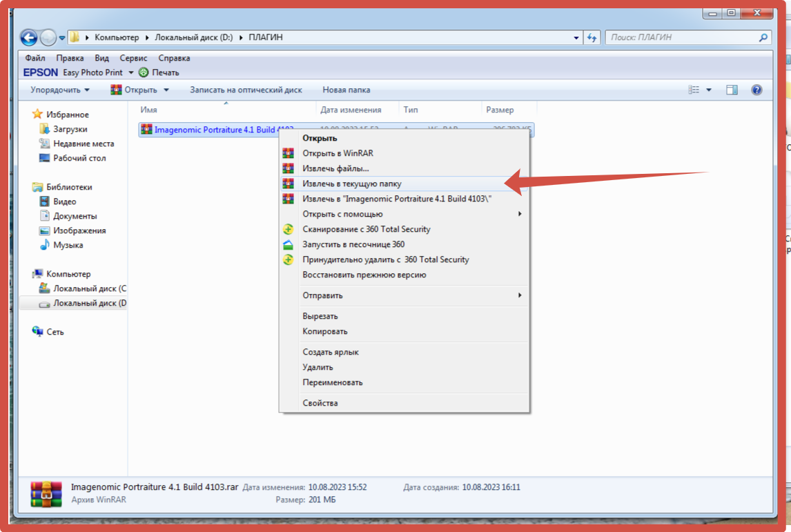Open the Вид menu
This screenshot has height=532, width=791.
coord(102,58)
